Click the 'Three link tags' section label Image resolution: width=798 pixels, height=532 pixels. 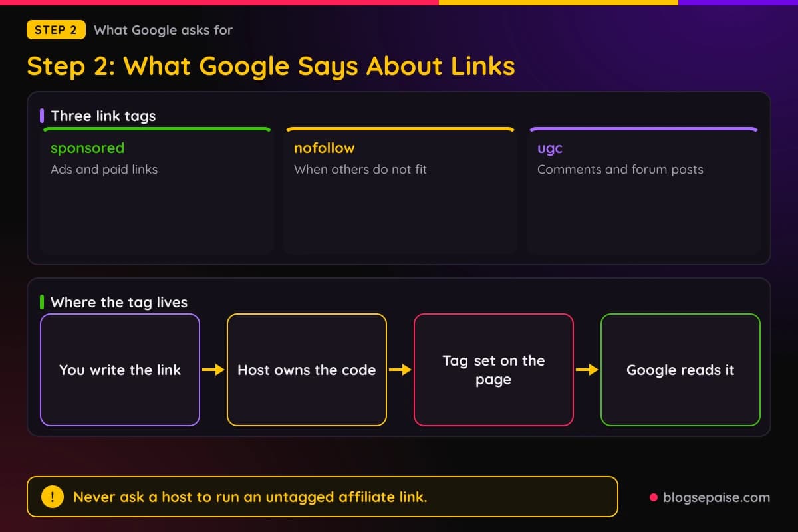click(103, 116)
